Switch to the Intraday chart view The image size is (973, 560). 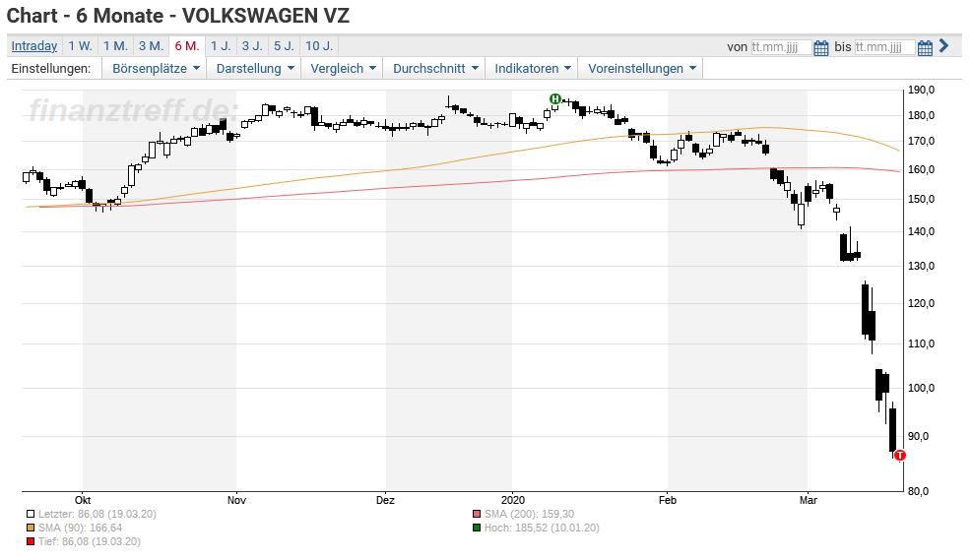[x=34, y=46]
